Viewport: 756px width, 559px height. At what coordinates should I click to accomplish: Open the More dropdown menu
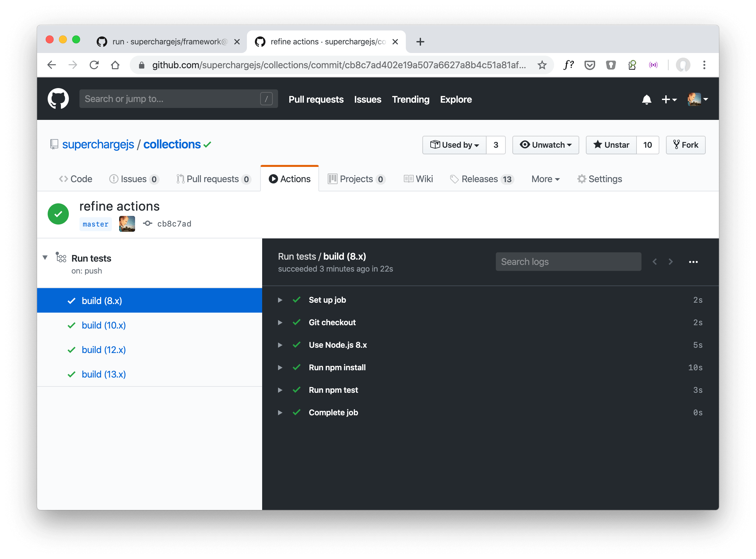(x=545, y=179)
